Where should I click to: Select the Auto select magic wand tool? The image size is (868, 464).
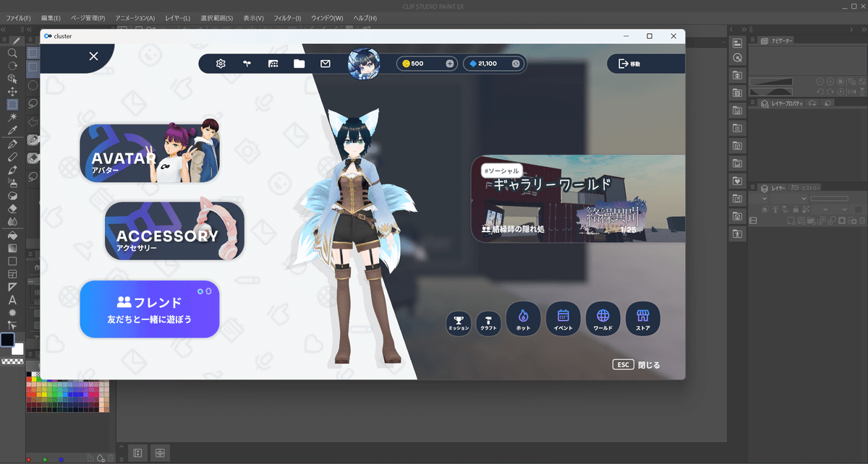click(12, 118)
